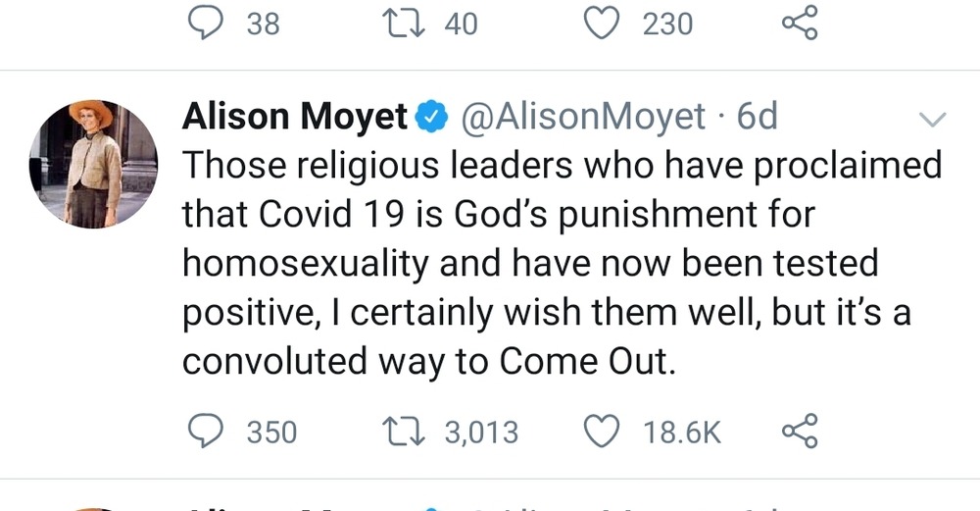Share Alison Moyet's Covid 19 tweet
The image size is (980, 511).
[x=799, y=432]
